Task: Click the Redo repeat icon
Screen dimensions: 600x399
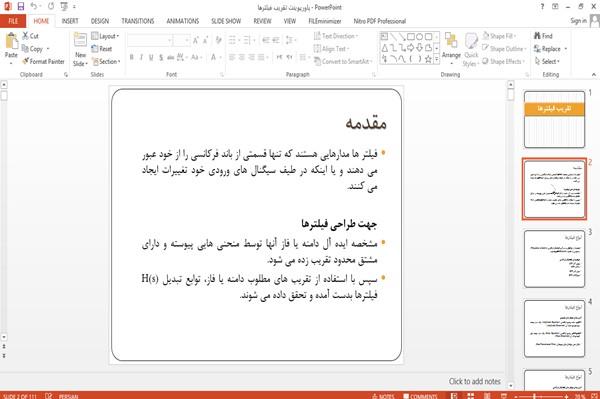Action: pos(51,6)
